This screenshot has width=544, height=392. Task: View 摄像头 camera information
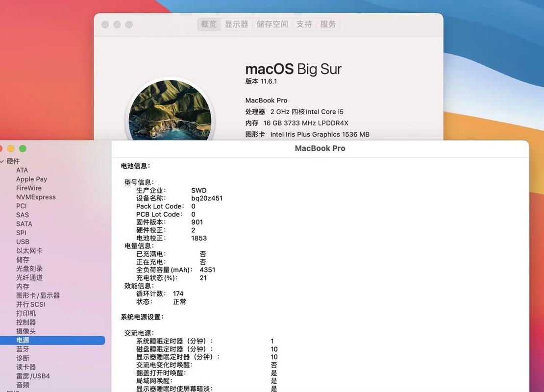click(x=25, y=331)
